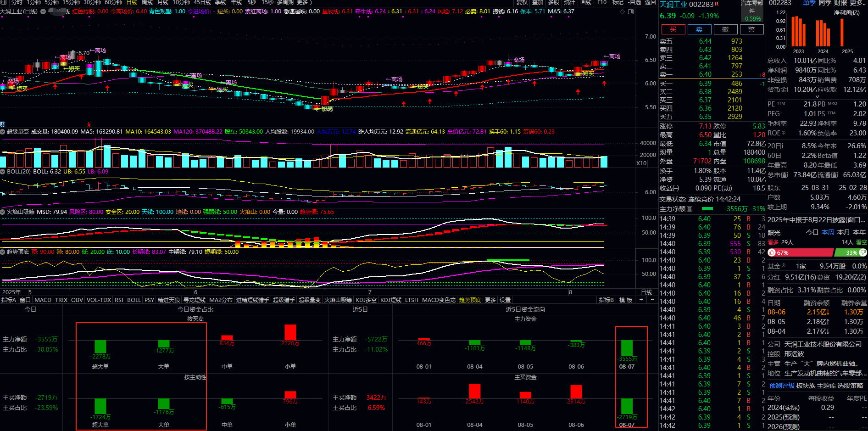Expand 趋势顶底 indicator settings dropdown
This screenshot has height=431, width=868.
tap(3, 252)
